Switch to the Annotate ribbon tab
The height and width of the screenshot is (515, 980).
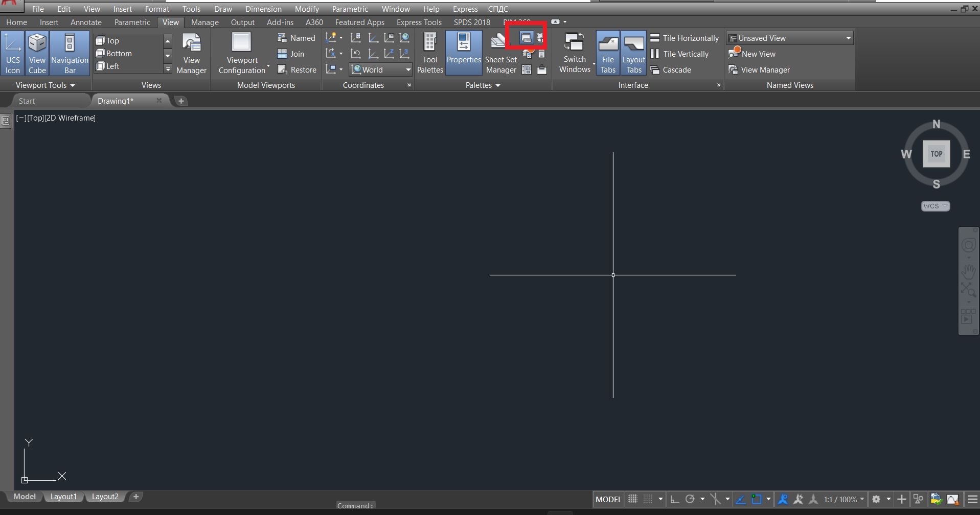[86, 22]
